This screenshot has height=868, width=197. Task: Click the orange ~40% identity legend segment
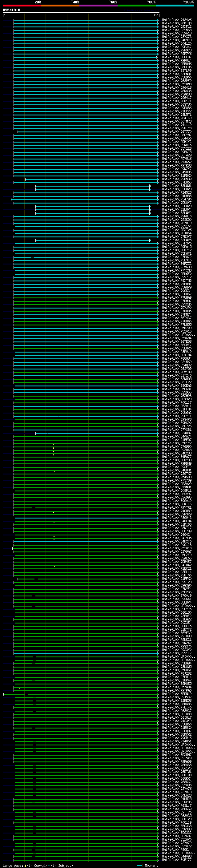(x=60, y=6)
